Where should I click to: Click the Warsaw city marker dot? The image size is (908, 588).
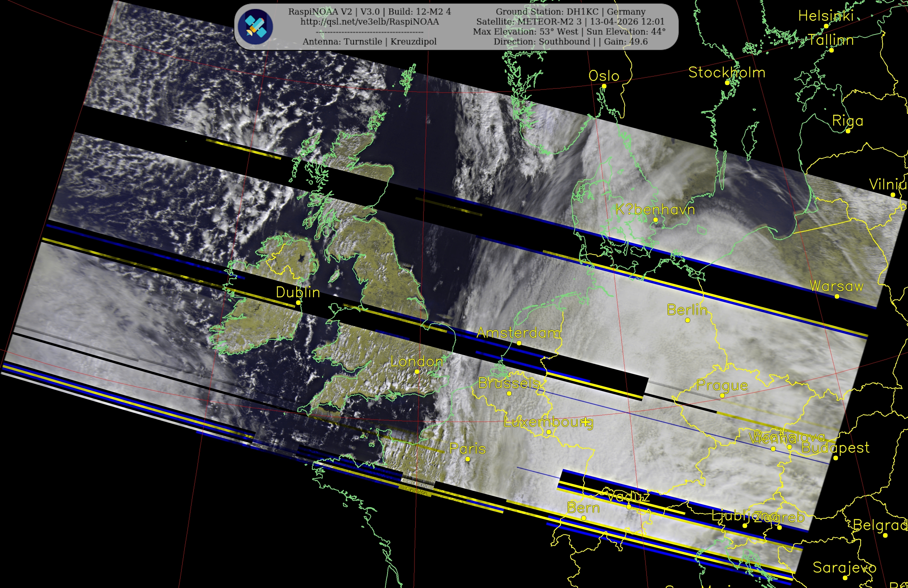pos(837,296)
